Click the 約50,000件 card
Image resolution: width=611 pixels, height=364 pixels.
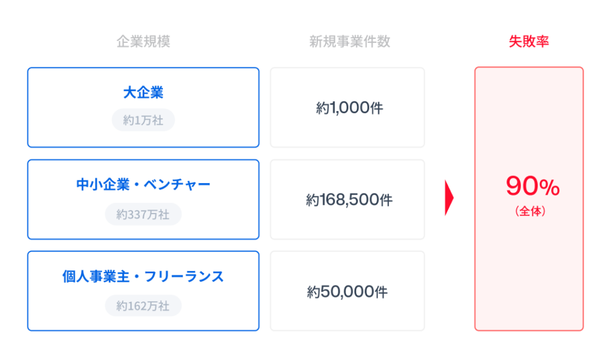348,291
